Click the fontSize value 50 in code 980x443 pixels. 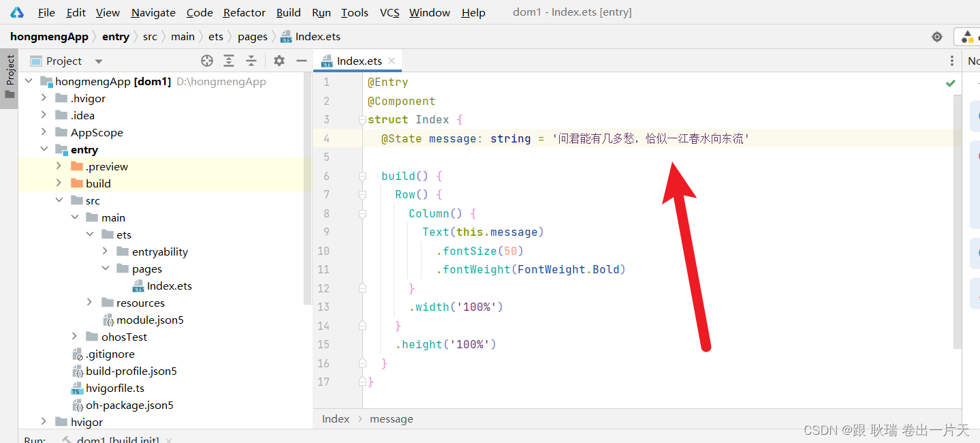(511, 251)
